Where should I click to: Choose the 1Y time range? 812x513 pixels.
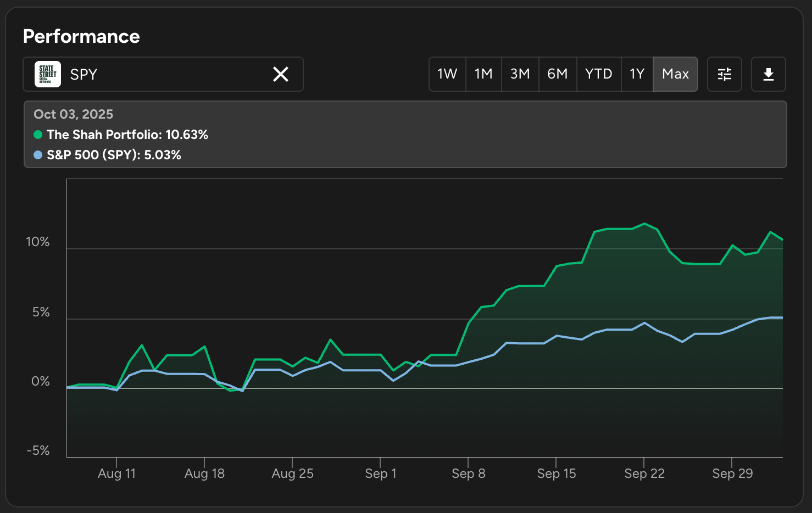coord(637,74)
